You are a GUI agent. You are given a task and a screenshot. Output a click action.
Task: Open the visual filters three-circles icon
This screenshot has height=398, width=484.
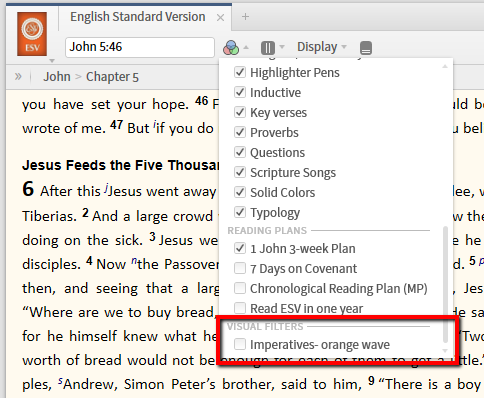pyautogui.click(x=231, y=48)
